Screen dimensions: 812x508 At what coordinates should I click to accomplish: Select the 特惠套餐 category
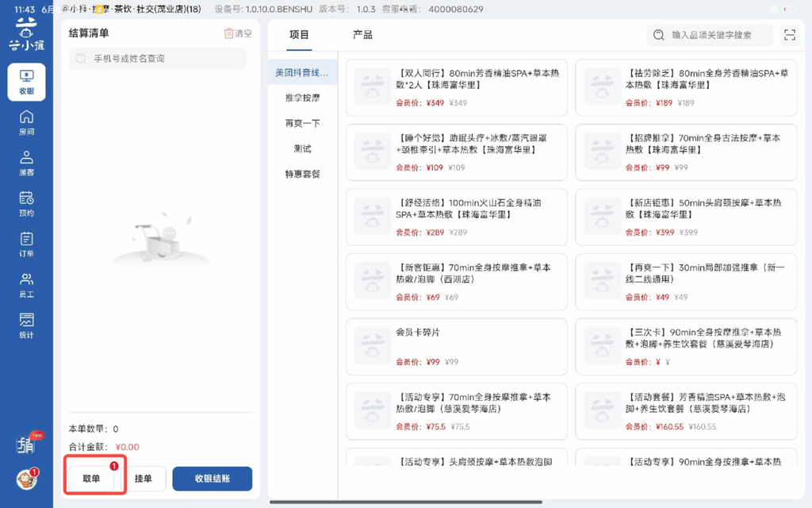(x=302, y=174)
